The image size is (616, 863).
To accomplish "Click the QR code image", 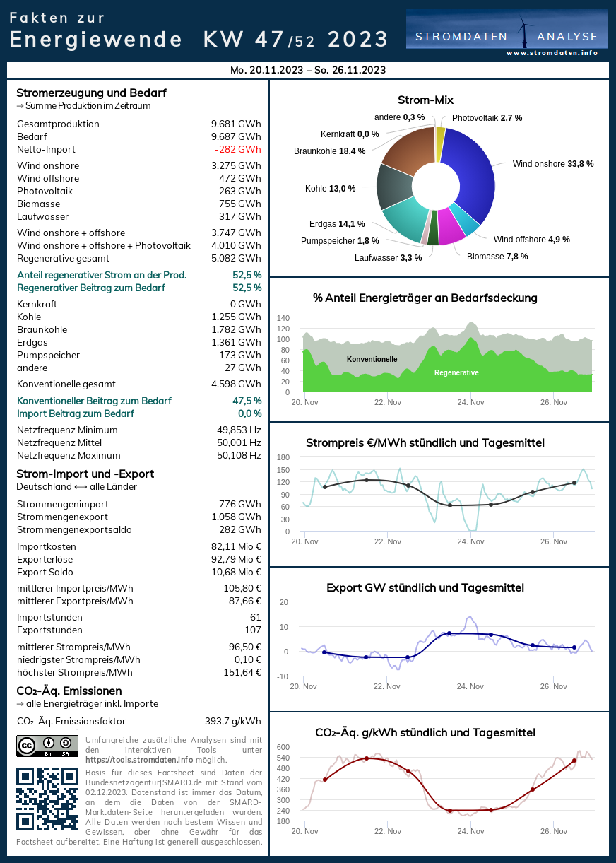I will point(47,799).
